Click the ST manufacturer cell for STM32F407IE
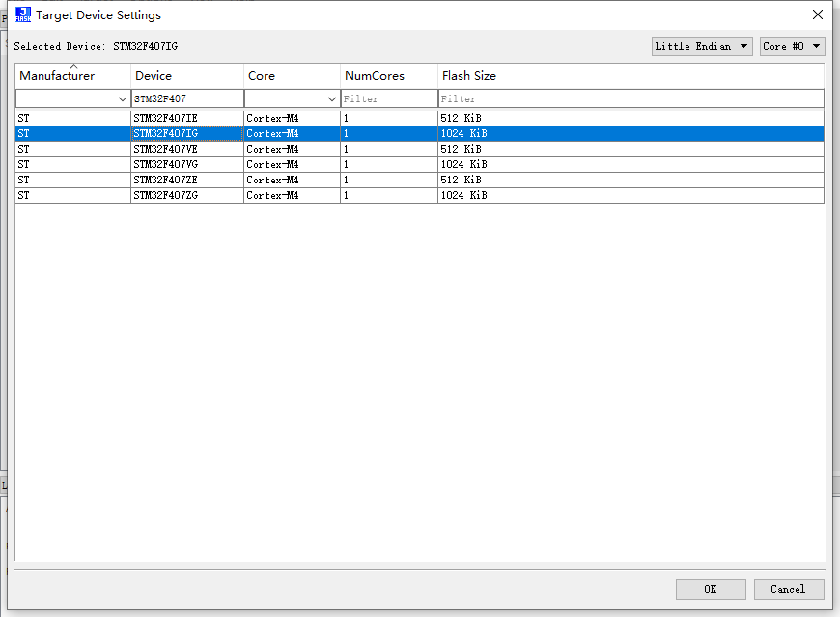This screenshot has width=840, height=617. coord(72,118)
